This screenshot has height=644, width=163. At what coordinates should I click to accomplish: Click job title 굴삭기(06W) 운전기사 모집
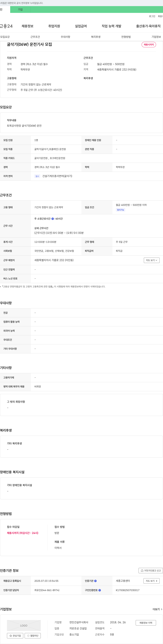click(x=30, y=44)
